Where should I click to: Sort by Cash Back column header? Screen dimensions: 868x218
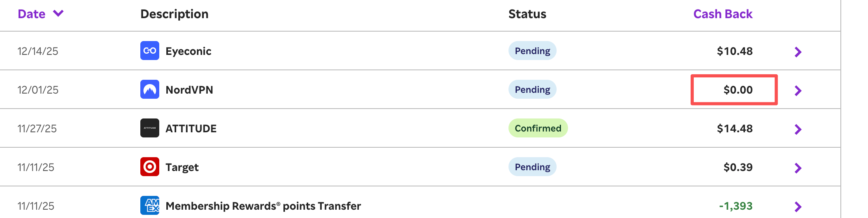(x=723, y=14)
